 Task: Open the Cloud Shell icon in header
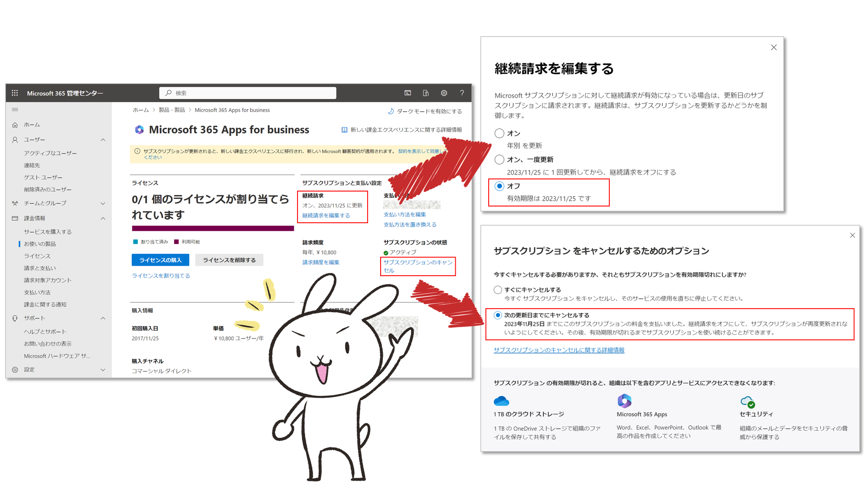408,93
